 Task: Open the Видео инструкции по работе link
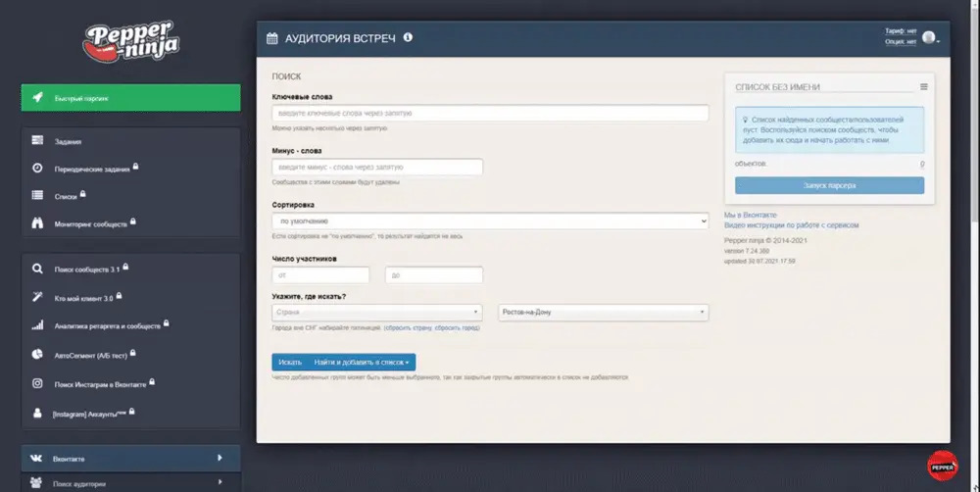[x=791, y=225]
